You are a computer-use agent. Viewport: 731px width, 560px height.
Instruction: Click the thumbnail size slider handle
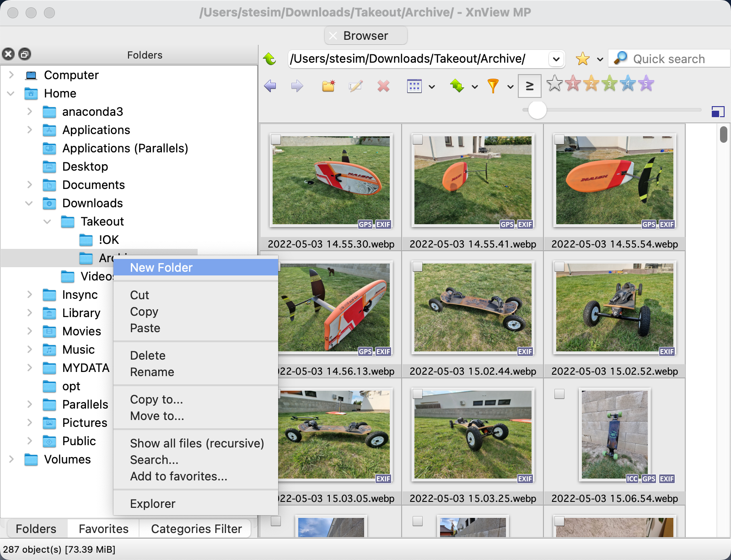pyautogui.click(x=537, y=110)
